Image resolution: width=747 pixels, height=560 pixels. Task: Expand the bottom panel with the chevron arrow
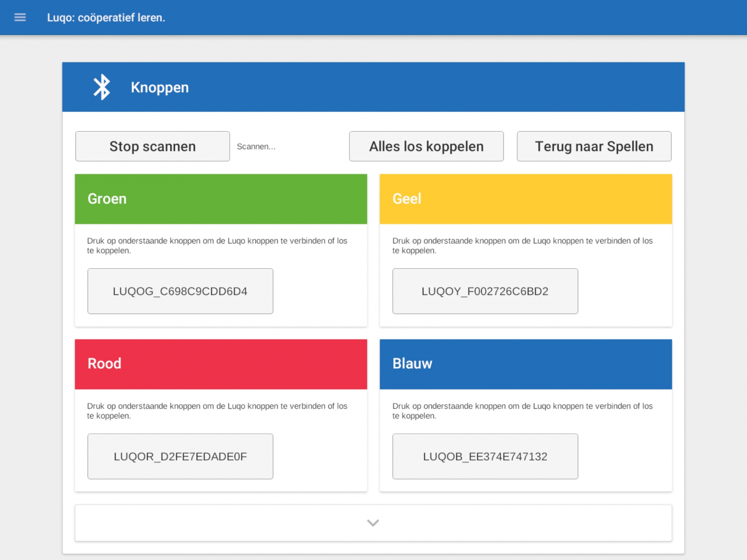[373, 523]
